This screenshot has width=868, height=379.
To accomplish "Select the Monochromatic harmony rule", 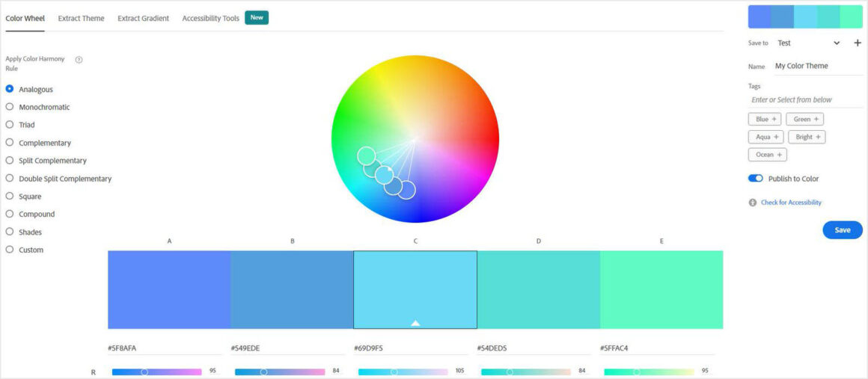I will point(10,107).
